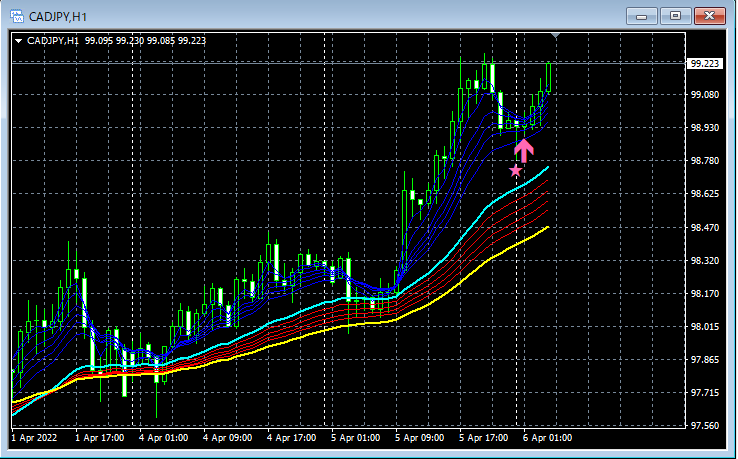Viewport: 738px width, 459px height.
Task: Maximize the CADJPY,H1 chart window
Action: tap(675, 16)
